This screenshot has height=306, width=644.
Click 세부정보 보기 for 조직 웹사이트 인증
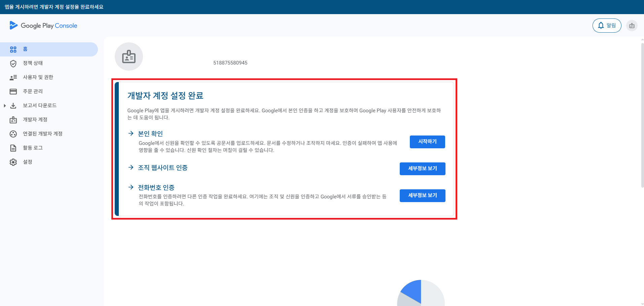423,169
